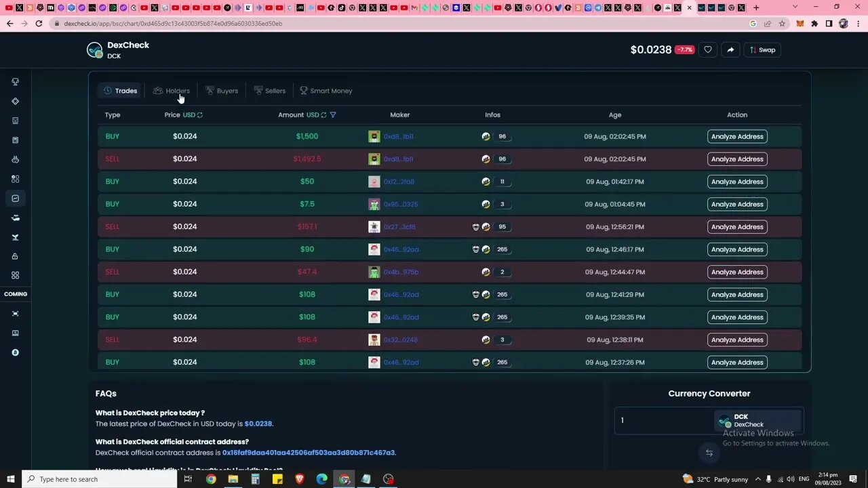The width and height of the screenshot is (868, 488).
Task: Click the currency converter amount field
Action: (663, 420)
